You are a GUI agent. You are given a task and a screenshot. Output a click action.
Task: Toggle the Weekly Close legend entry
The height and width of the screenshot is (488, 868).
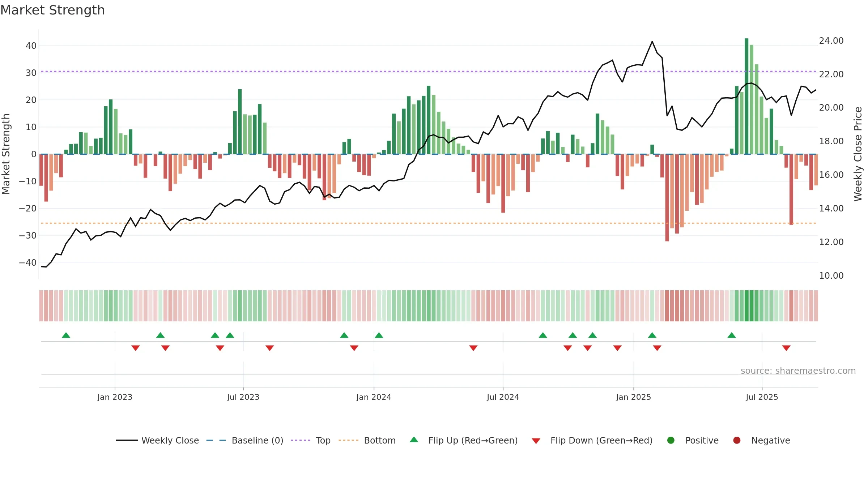157,440
